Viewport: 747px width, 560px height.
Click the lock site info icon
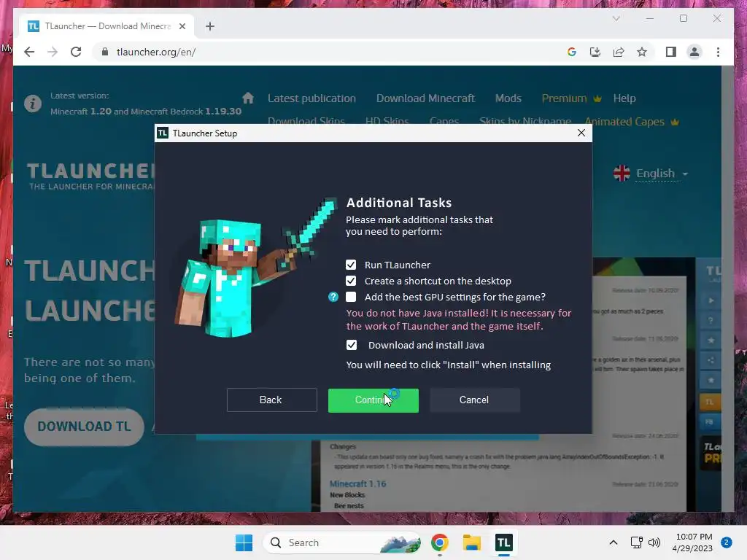coord(105,52)
